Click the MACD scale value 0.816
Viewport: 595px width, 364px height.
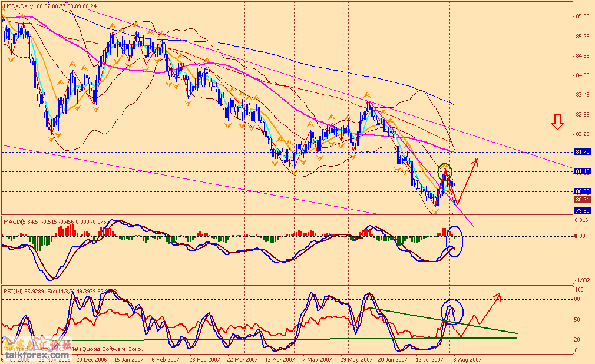pyautogui.click(x=581, y=220)
